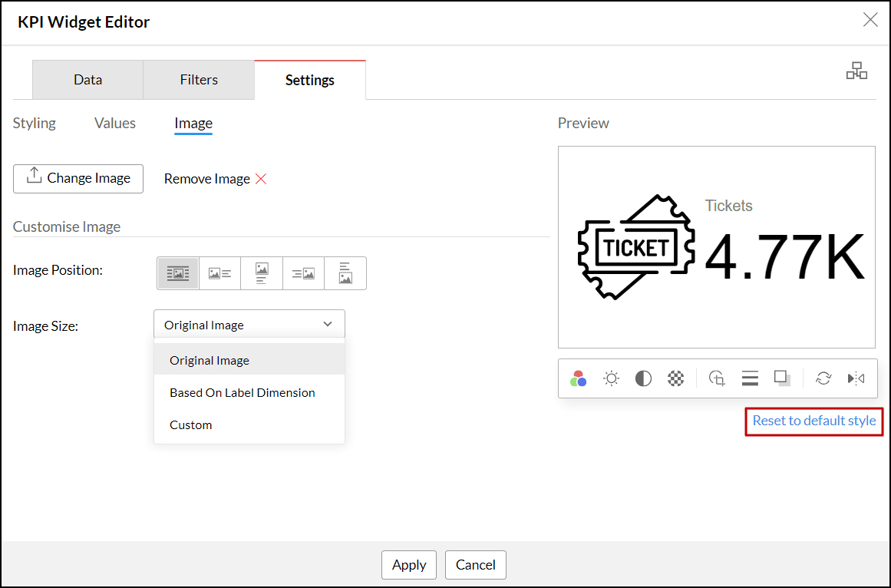Apply the shadow effect icon

782,378
